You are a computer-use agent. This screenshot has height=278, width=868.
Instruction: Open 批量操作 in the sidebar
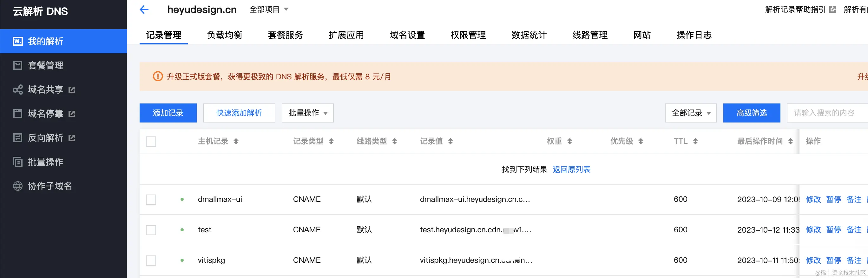tap(63, 162)
